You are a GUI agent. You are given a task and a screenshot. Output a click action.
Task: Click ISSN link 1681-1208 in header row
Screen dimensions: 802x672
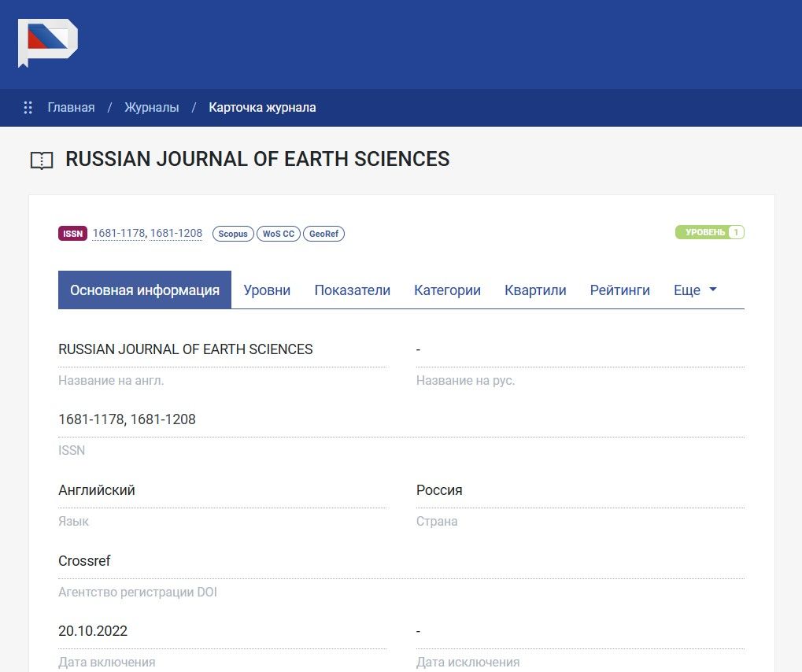pos(176,234)
